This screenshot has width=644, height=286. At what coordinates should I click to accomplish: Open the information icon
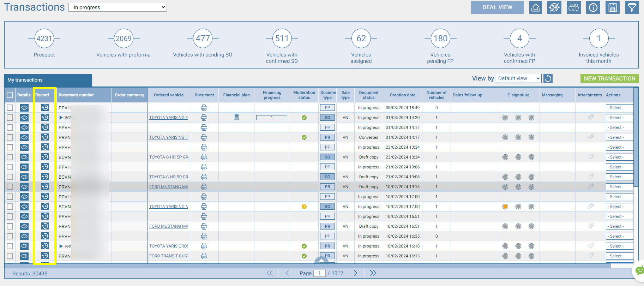click(x=593, y=7)
